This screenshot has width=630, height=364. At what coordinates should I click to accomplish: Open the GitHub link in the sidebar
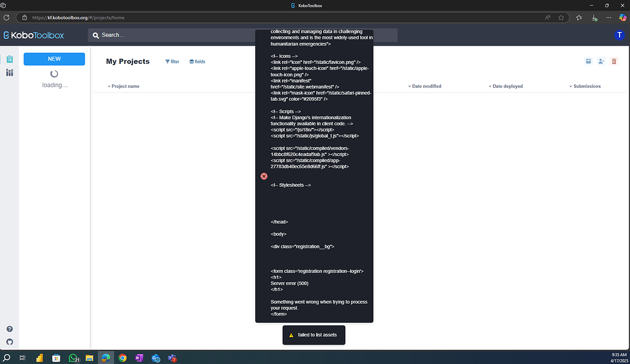pyautogui.click(x=9, y=342)
